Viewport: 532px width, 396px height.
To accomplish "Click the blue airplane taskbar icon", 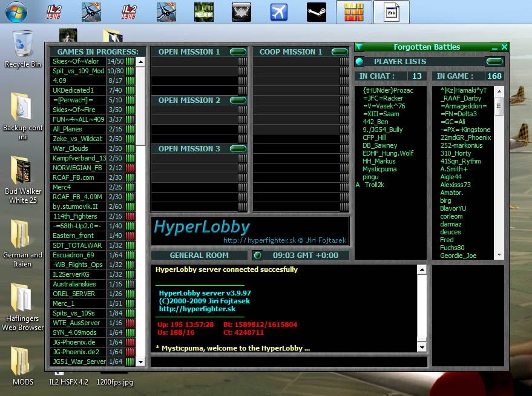I will tap(279, 12).
